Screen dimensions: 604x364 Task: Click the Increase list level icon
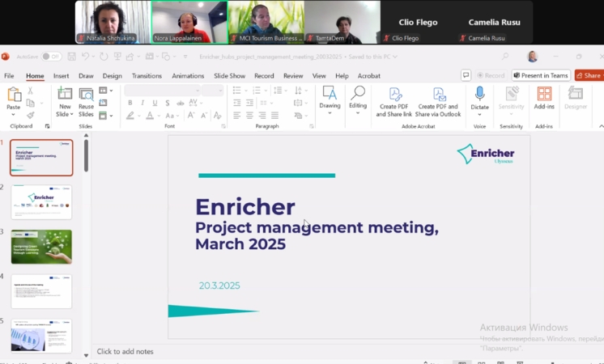pyautogui.click(x=249, y=103)
